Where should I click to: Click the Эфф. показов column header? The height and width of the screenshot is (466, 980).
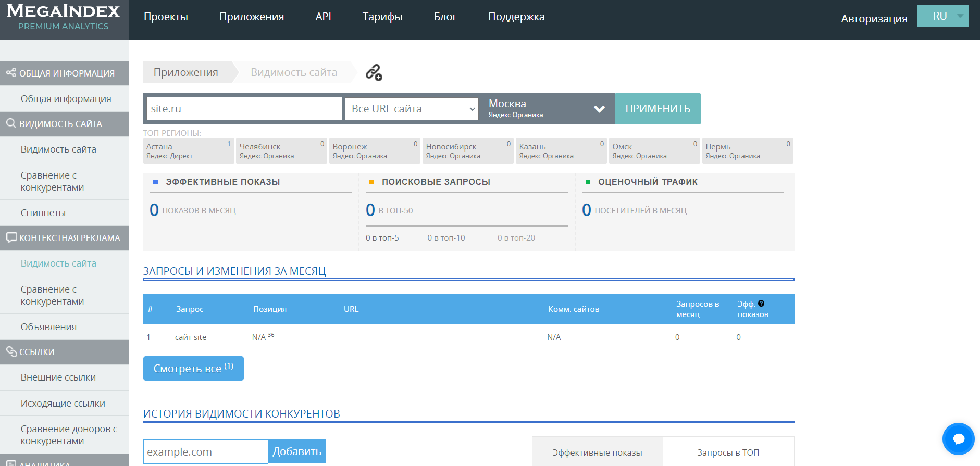pos(753,309)
